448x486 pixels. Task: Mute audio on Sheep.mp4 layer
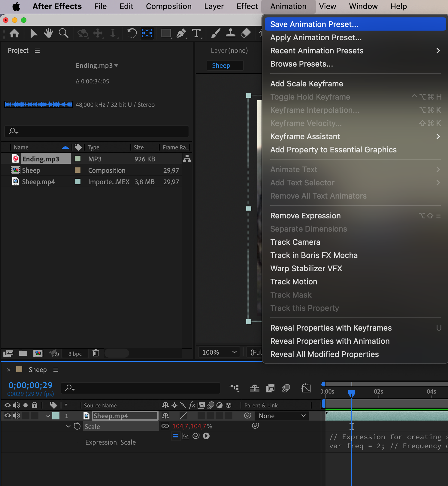(x=17, y=415)
